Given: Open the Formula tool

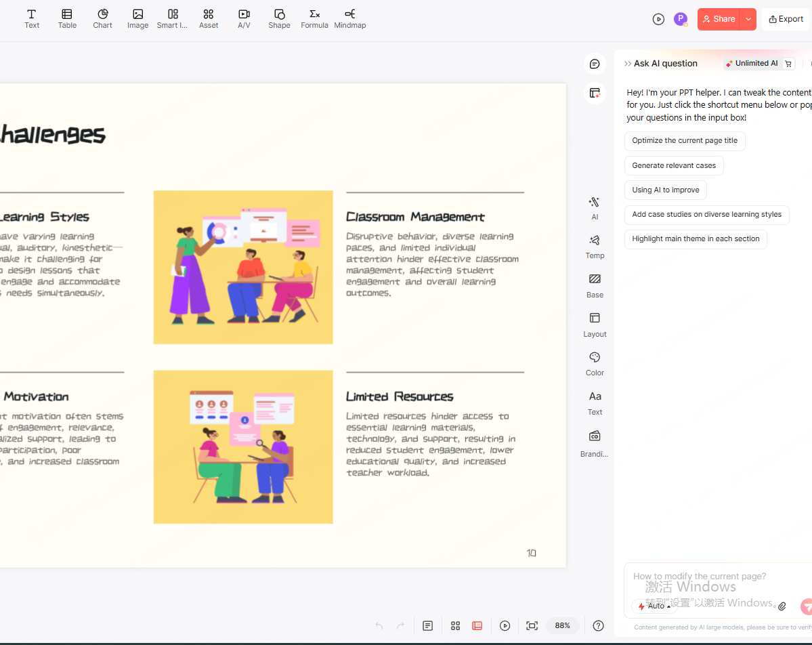Looking at the screenshot, I should click(x=314, y=18).
